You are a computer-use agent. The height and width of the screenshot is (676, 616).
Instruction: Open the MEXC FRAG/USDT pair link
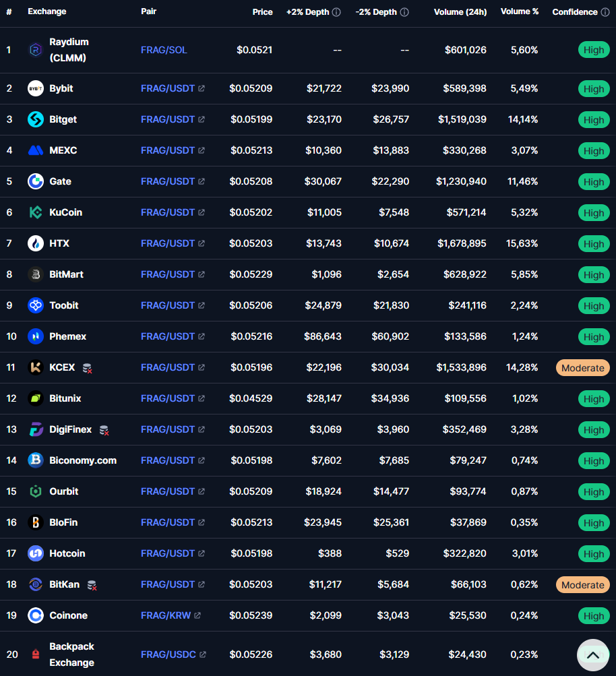coord(173,150)
